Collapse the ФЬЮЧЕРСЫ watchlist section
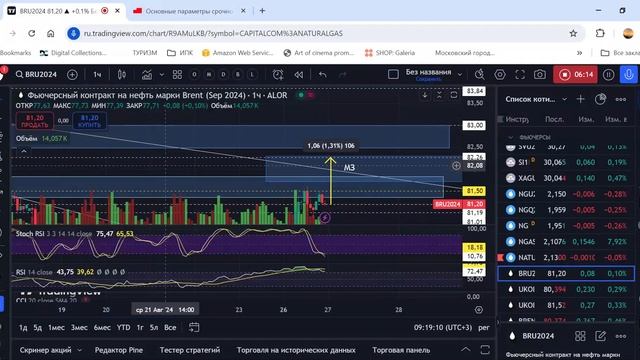Image resolution: width=640 pixels, height=360 pixels. pos(510,137)
